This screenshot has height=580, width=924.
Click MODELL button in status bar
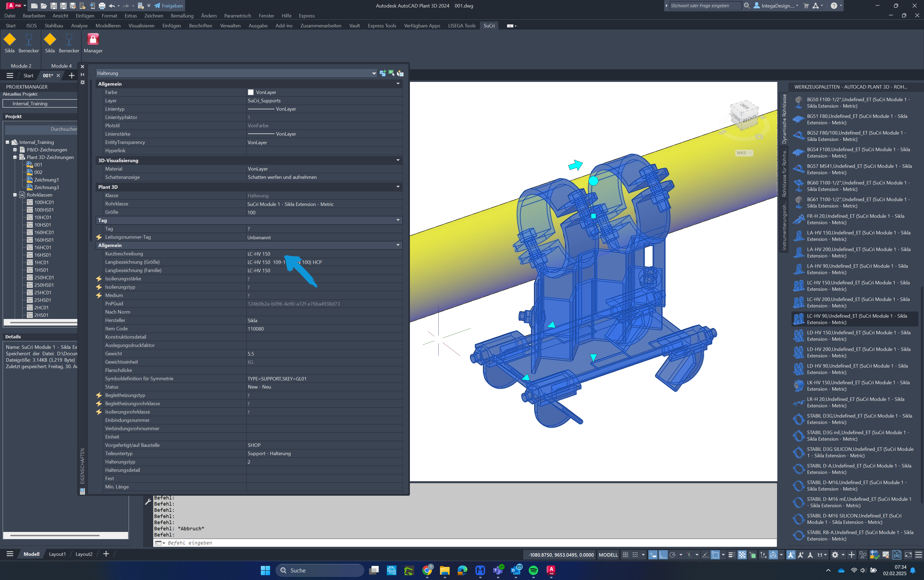tap(608, 555)
